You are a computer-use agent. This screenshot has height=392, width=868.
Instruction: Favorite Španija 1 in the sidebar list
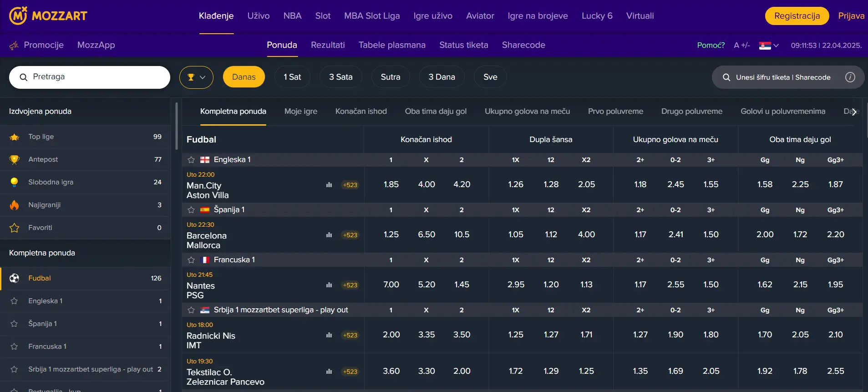pyautogui.click(x=15, y=324)
